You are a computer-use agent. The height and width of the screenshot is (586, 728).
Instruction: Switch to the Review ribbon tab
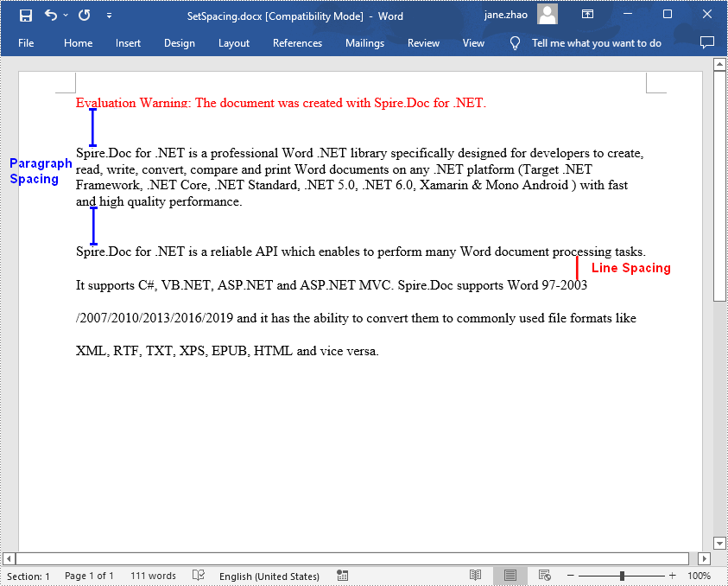click(x=423, y=42)
